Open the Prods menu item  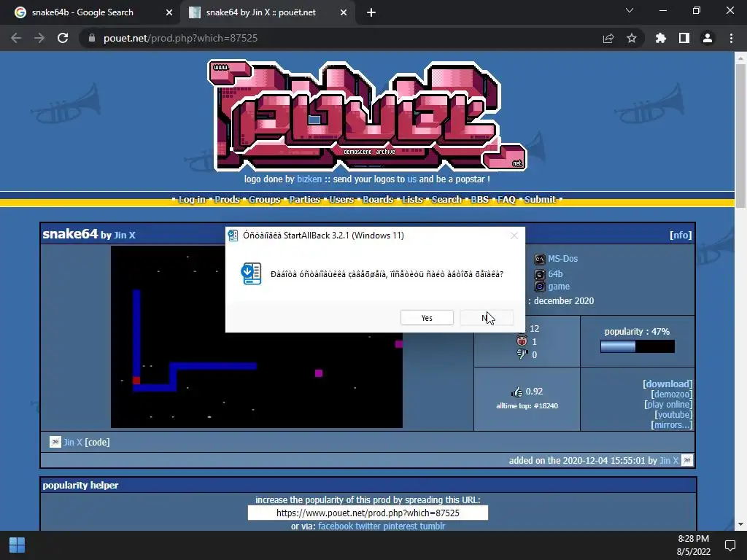pyautogui.click(x=227, y=200)
